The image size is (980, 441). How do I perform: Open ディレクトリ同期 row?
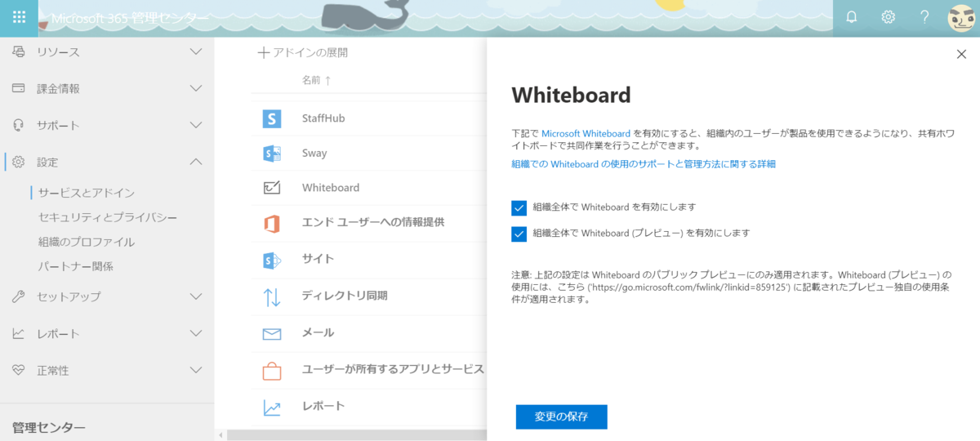point(370,296)
